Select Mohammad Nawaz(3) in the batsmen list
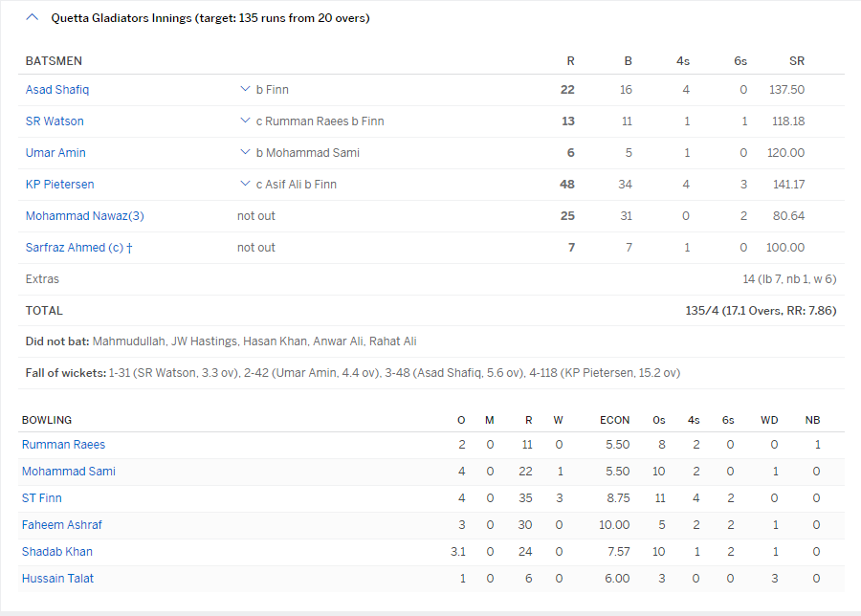This screenshot has width=861, height=616. (x=83, y=215)
